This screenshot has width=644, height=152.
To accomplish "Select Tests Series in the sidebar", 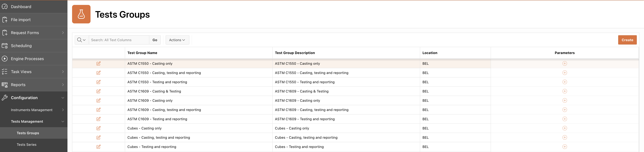I will point(27,145).
